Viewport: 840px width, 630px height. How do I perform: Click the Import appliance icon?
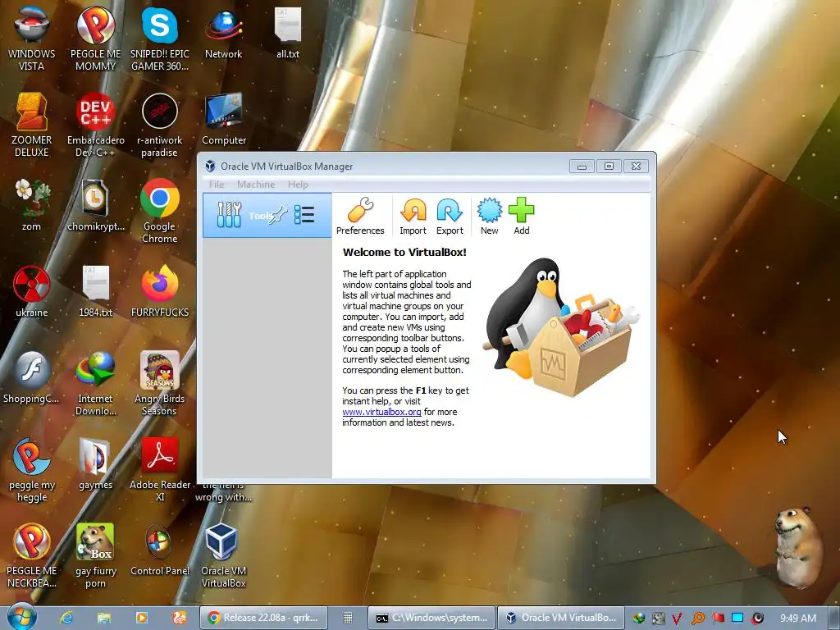pos(413,216)
